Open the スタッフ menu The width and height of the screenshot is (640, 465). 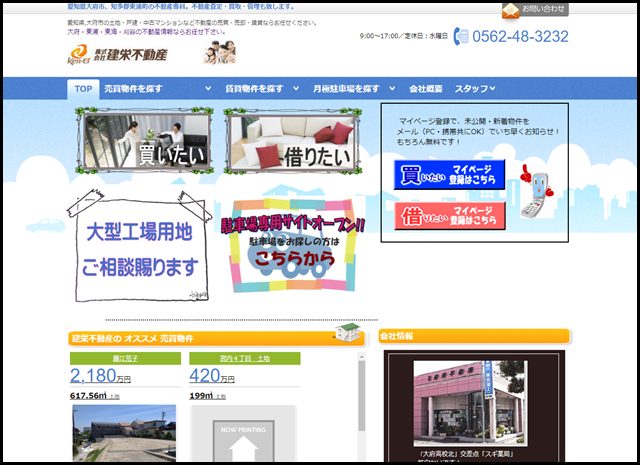[x=471, y=89]
